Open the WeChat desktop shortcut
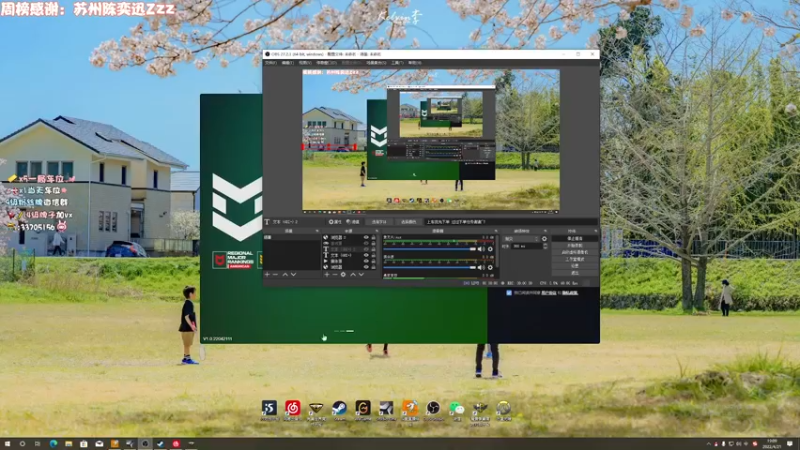Image resolution: width=800 pixels, height=450 pixels. pos(457,408)
